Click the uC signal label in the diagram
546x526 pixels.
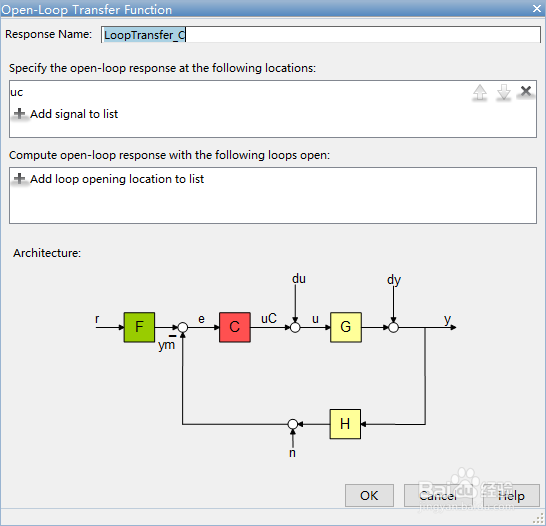[269, 318]
